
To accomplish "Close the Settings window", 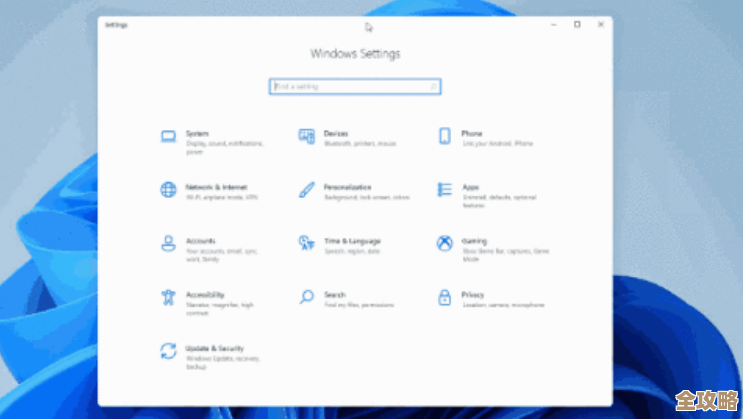I will tap(600, 24).
